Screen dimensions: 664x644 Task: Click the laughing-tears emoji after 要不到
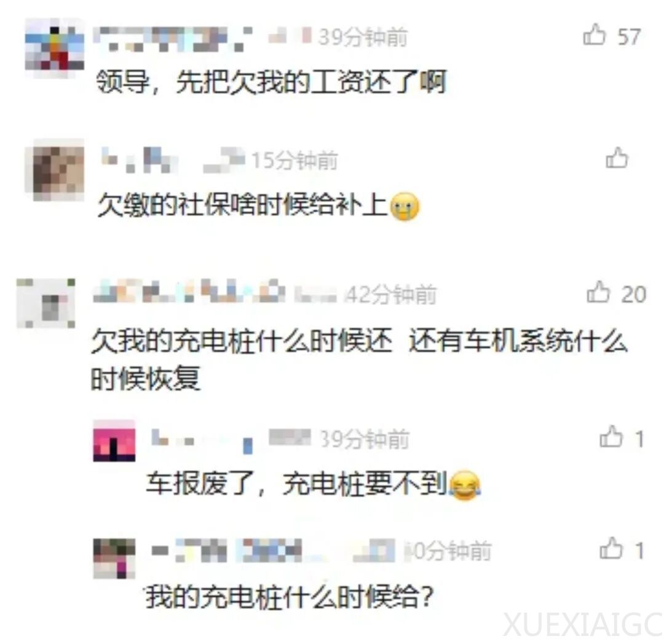[465, 485]
